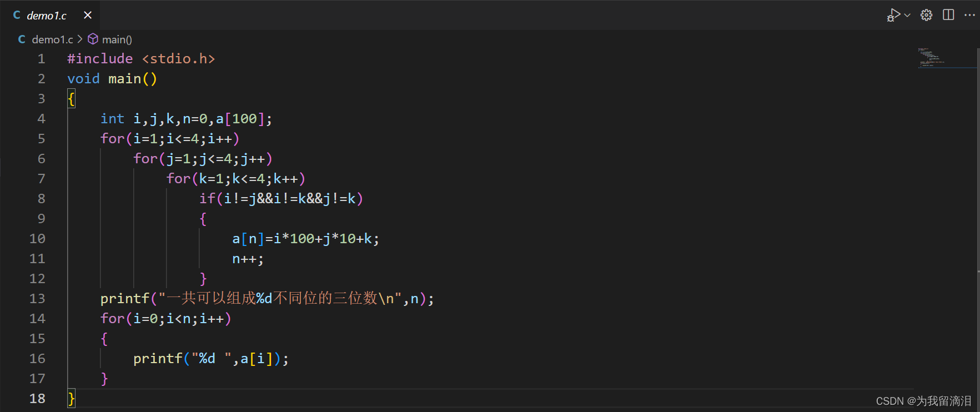Run or debug the C file
This screenshot has height=412, width=980.
[893, 15]
